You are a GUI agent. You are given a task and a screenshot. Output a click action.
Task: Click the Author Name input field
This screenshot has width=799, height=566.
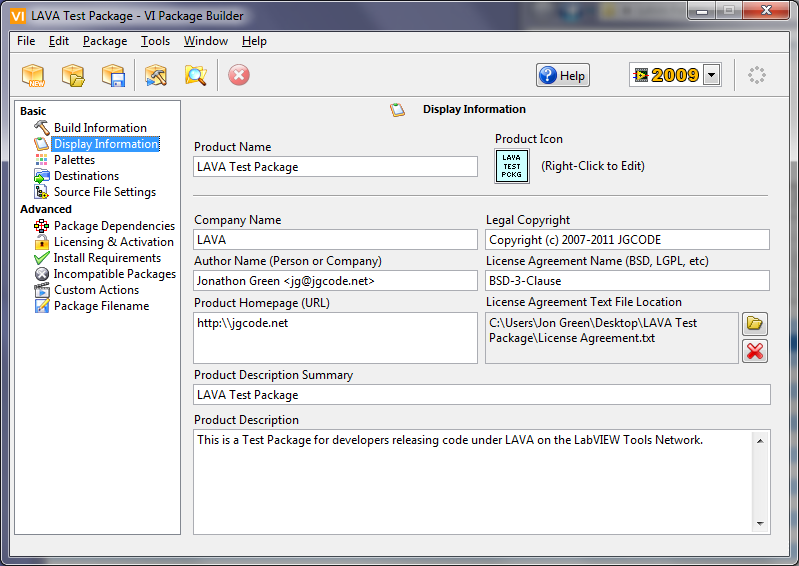click(x=335, y=281)
